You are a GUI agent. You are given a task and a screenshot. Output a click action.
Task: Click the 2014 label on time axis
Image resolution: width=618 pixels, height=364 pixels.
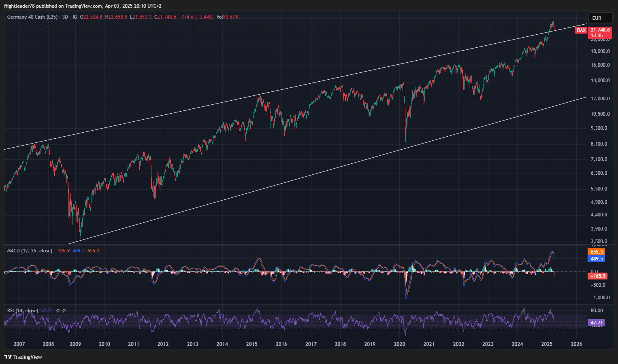point(222,344)
